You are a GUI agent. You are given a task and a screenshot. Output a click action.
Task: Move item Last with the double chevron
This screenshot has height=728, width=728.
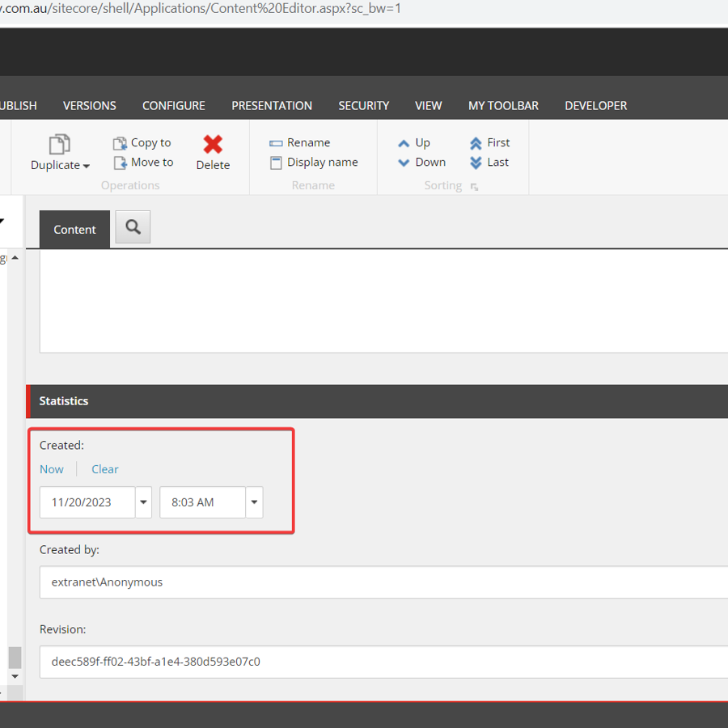[x=476, y=163]
